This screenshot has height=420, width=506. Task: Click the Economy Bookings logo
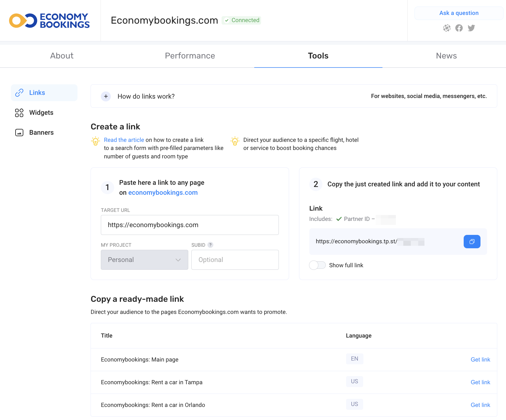[x=49, y=21]
